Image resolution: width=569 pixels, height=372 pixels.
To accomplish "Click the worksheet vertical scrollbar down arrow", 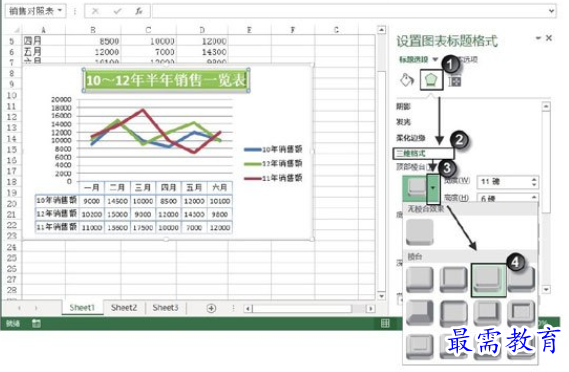I will click(381, 295).
